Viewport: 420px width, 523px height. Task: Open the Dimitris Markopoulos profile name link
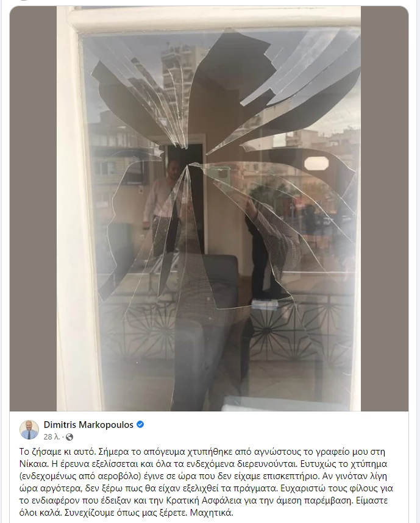88,425
